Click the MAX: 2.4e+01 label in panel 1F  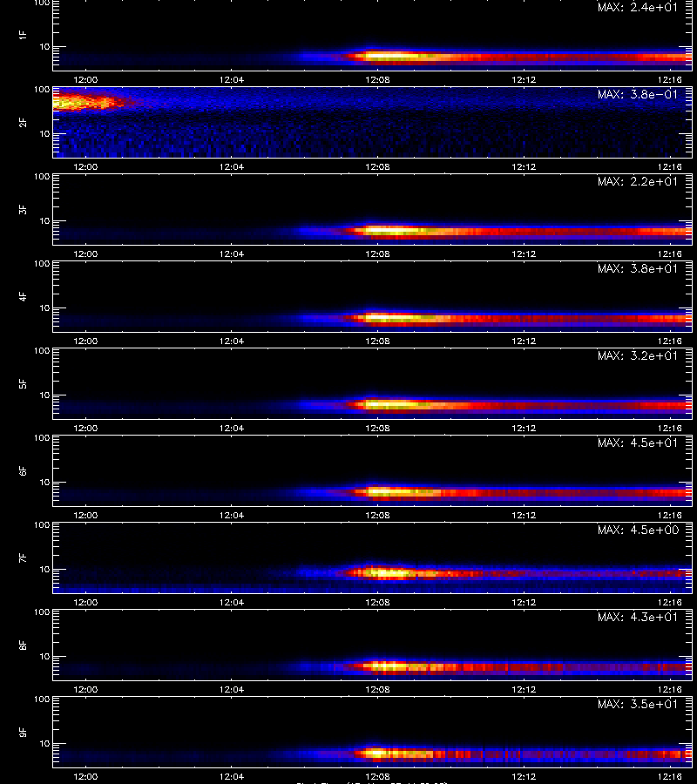638,8
